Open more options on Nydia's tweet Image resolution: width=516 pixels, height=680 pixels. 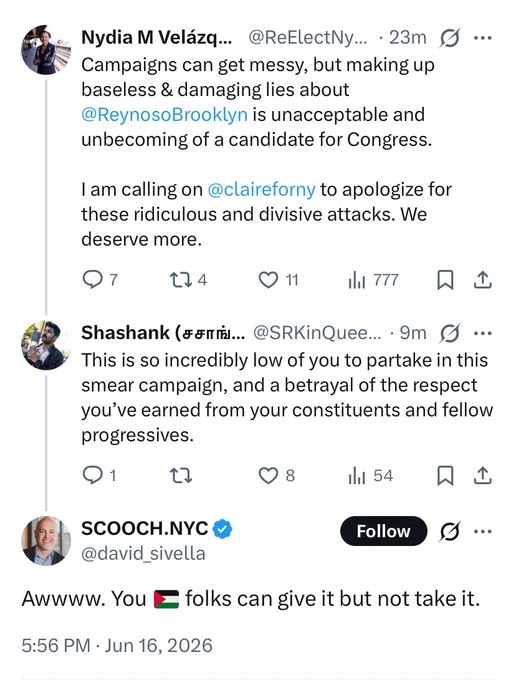coord(483,38)
